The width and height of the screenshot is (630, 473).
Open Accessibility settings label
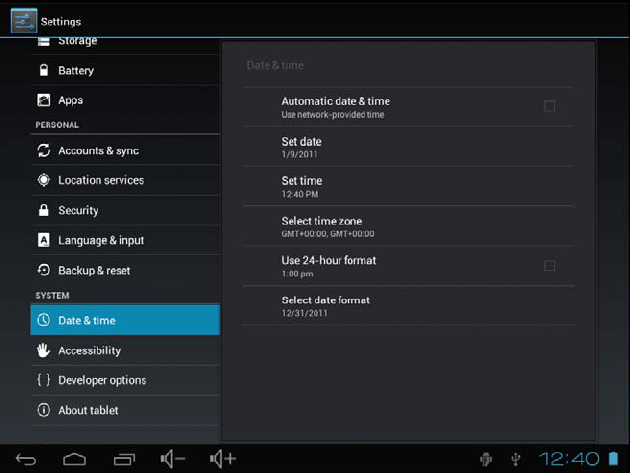[x=90, y=350]
